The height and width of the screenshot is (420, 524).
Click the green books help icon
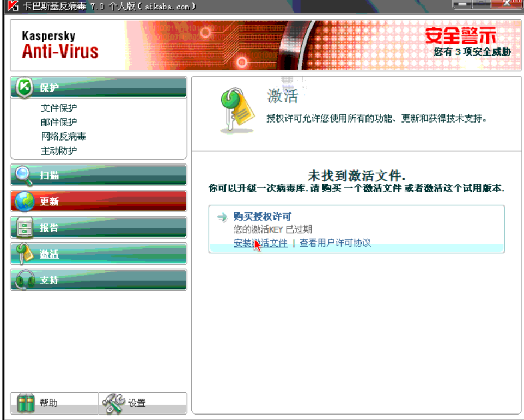[26, 403]
